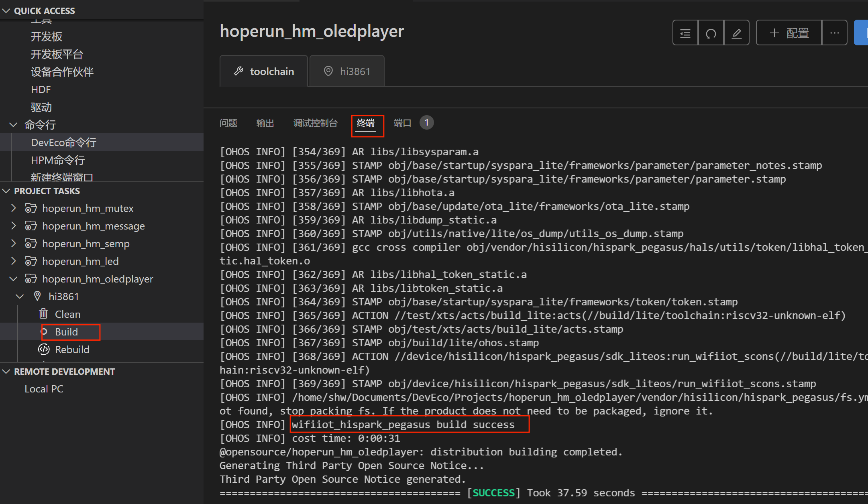Collapse the PROJECT TASKS section
Viewport: 868px width, 504px height.
(x=6, y=191)
